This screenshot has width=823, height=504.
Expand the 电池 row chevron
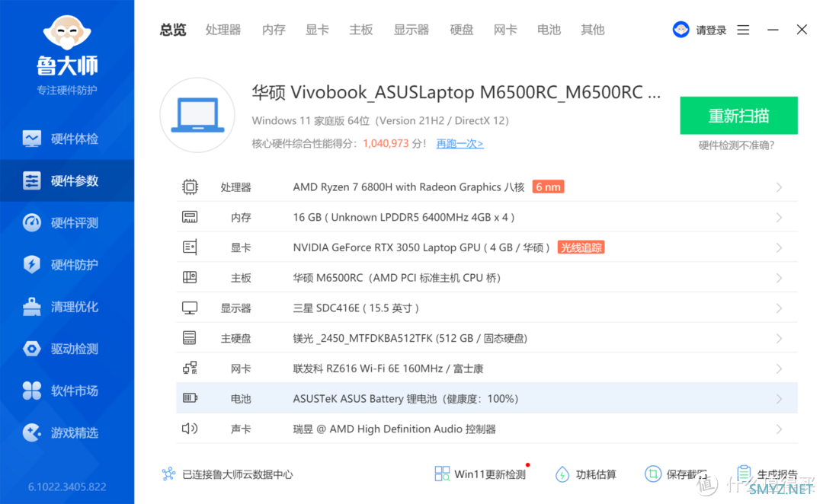click(x=779, y=399)
